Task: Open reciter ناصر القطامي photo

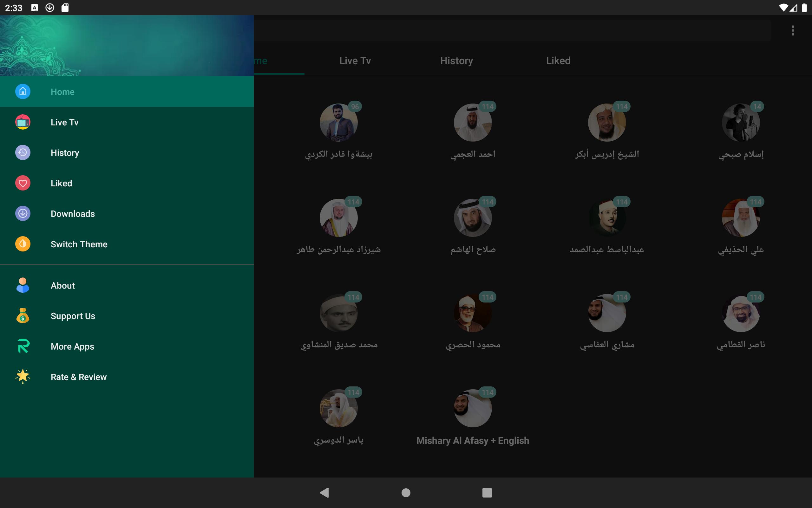Action: pos(741,313)
